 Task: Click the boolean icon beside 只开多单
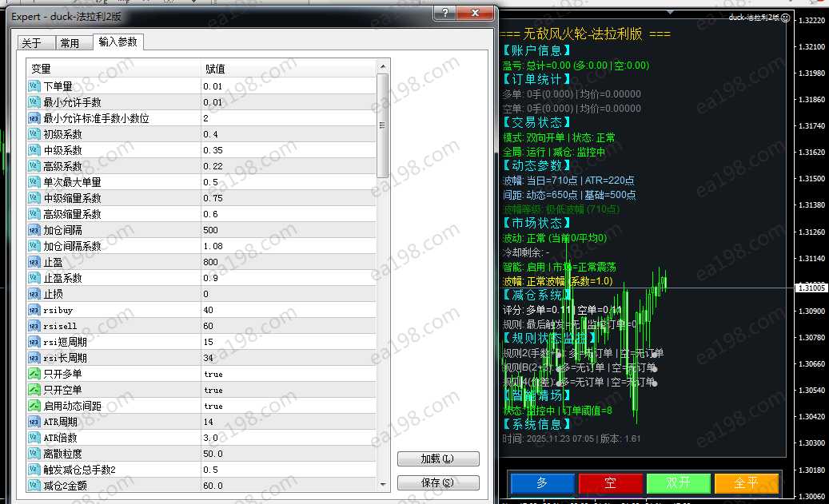click(x=34, y=374)
